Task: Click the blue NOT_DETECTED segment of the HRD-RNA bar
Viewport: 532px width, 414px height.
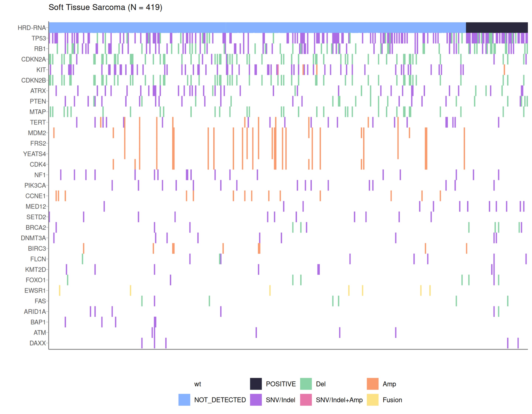Action: pyautogui.click(x=257, y=28)
